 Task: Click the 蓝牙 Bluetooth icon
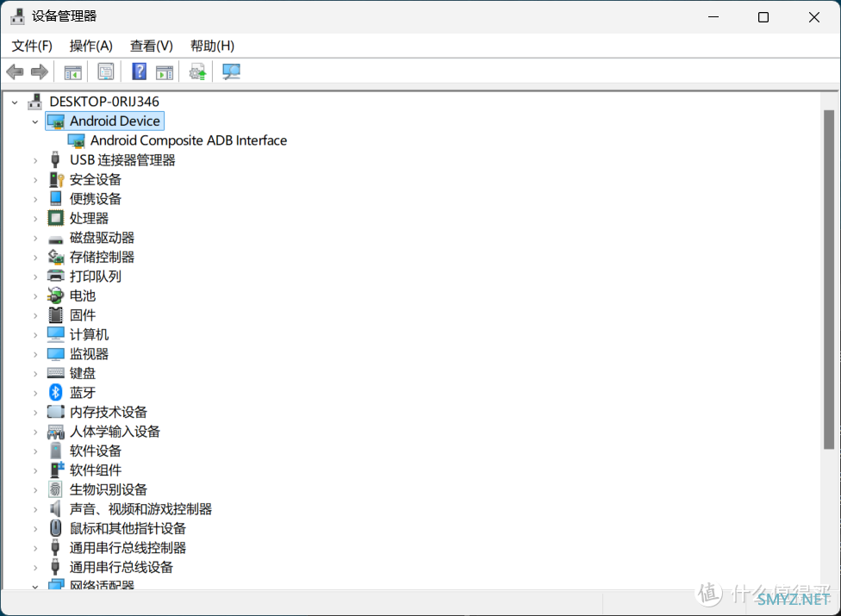[x=55, y=393]
